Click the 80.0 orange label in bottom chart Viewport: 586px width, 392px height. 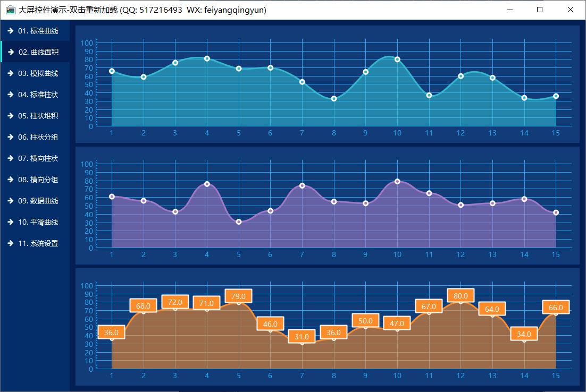pos(461,296)
